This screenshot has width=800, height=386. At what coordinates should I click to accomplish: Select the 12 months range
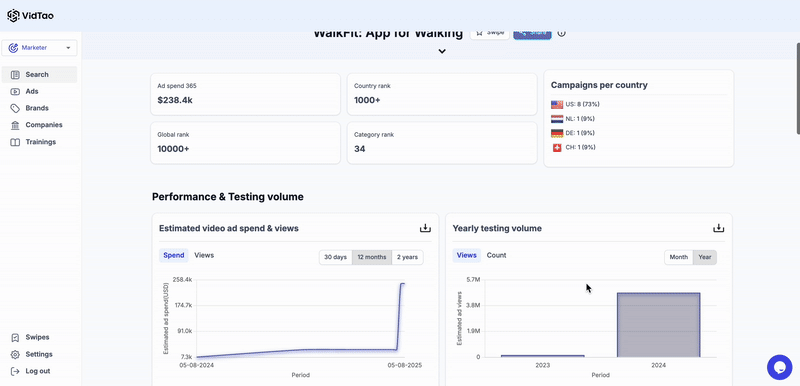(x=372, y=257)
